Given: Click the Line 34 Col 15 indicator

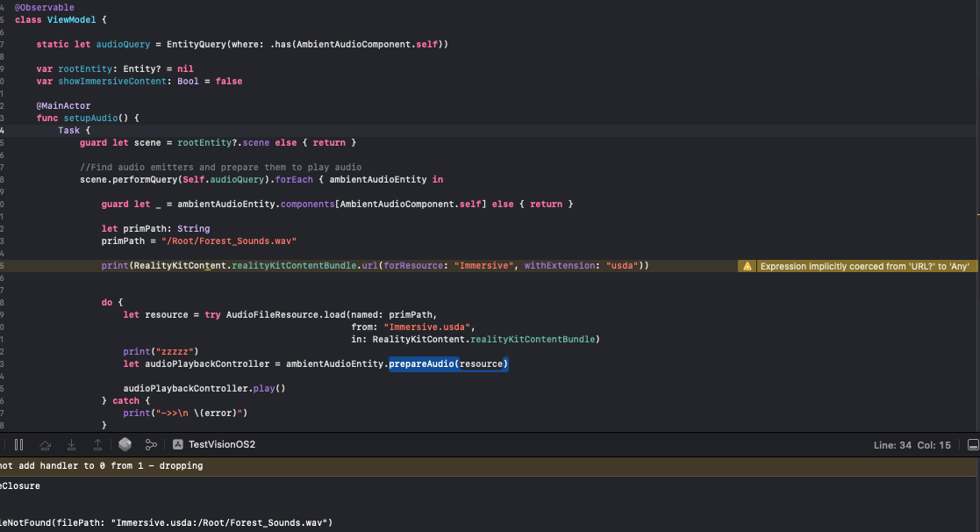Looking at the screenshot, I should [x=912, y=445].
